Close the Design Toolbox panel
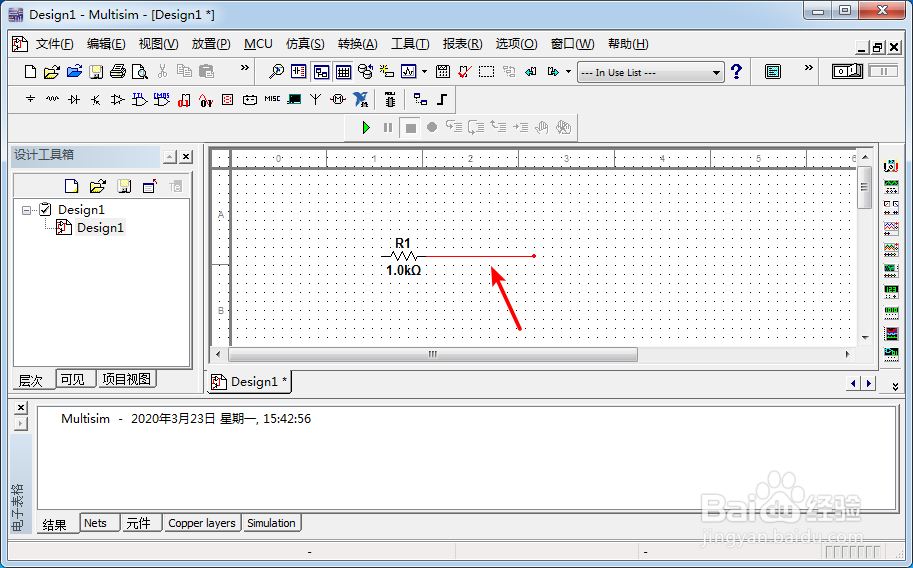This screenshot has height=568, width=913. click(x=186, y=156)
